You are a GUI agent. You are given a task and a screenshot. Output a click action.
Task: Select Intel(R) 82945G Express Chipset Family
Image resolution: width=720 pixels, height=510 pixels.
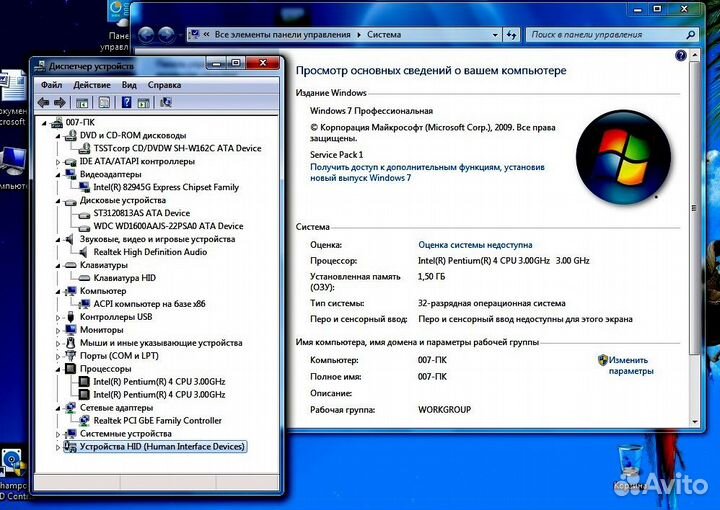[166, 187]
